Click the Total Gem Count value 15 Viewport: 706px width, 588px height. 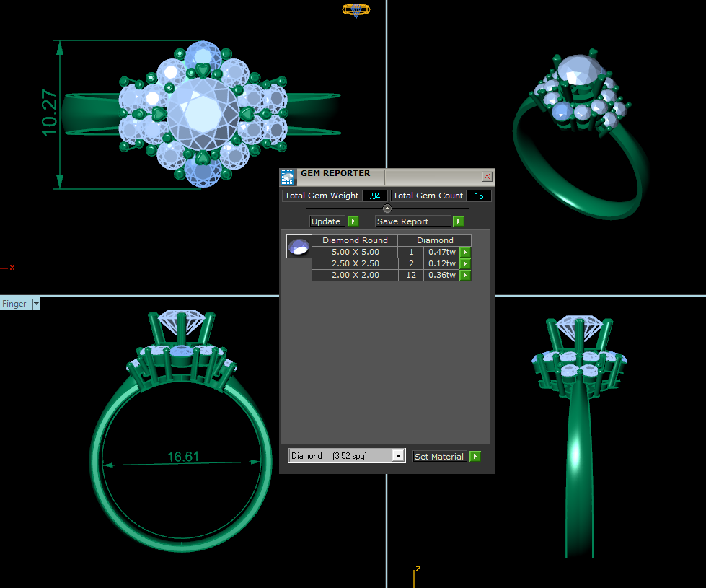[x=479, y=196]
